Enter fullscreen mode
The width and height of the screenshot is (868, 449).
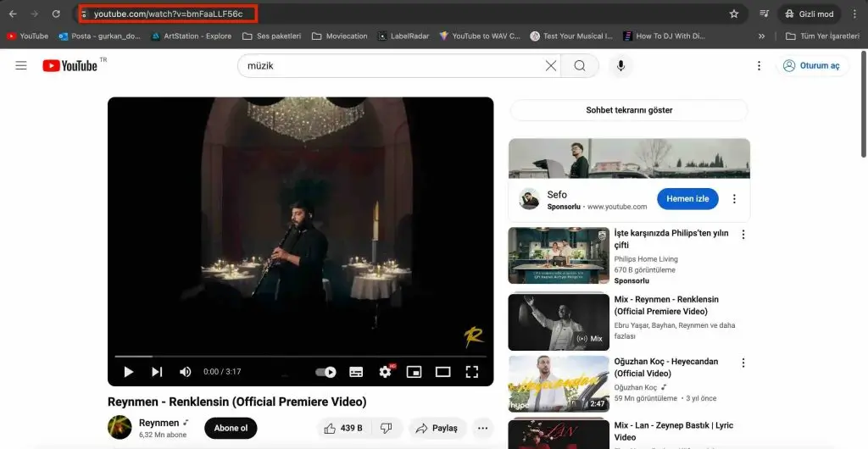pos(472,372)
